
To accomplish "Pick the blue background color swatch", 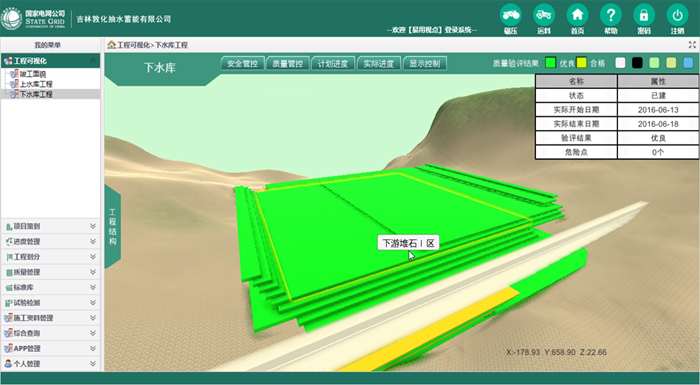I will 688,63.
